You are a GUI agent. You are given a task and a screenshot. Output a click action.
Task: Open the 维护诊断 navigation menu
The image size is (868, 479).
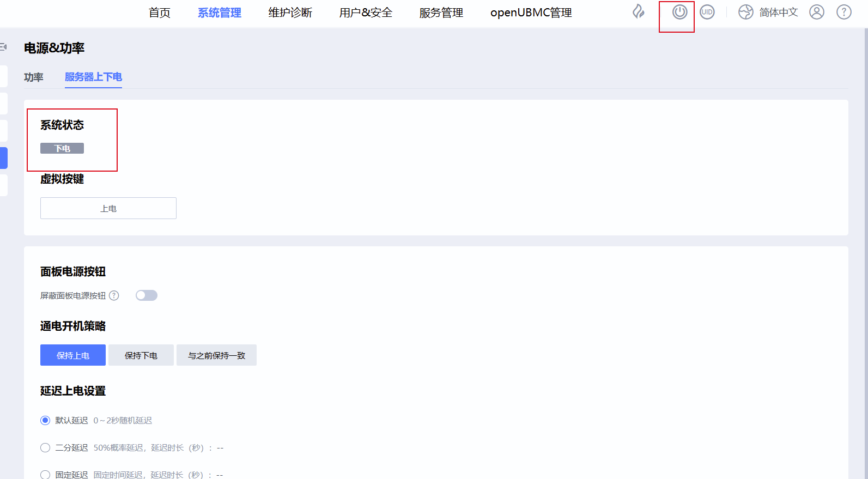290,13
